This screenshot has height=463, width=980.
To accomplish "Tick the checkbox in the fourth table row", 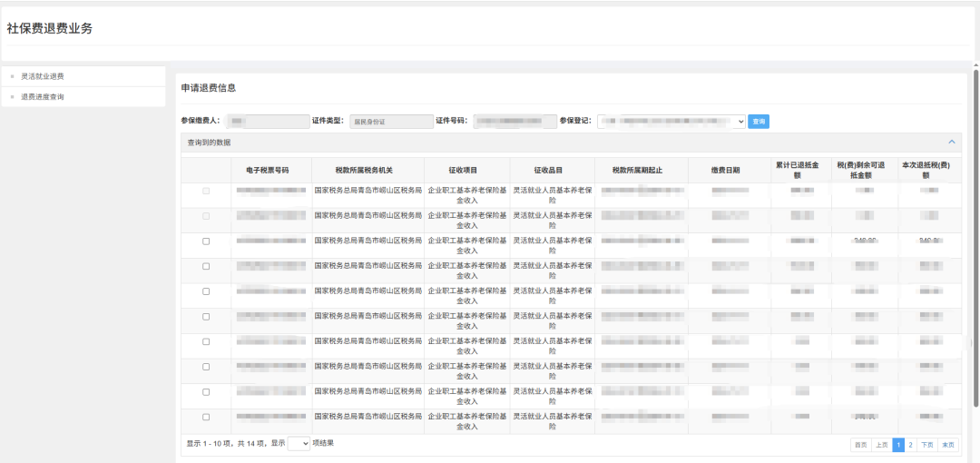I will 206,267.
